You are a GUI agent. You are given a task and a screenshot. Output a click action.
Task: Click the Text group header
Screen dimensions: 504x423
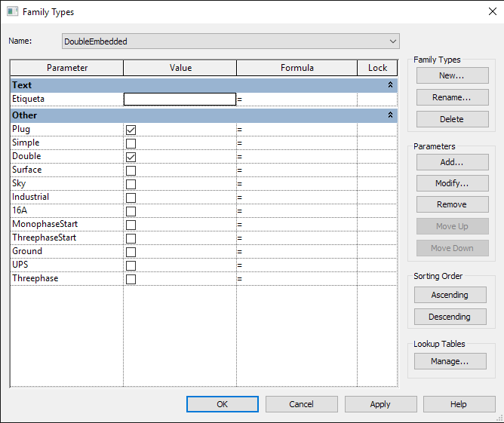tap(204, 85)
